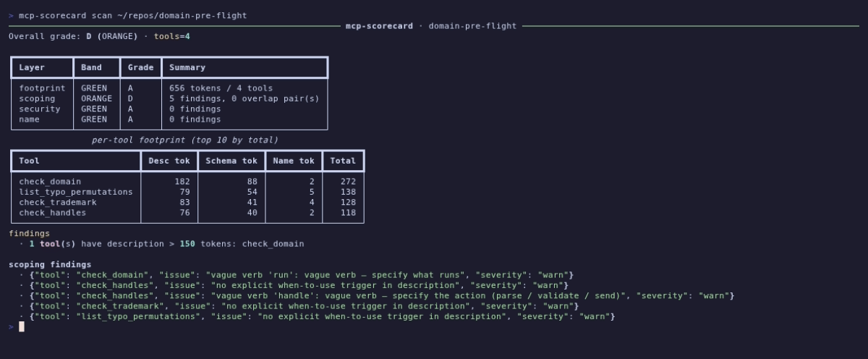This screenshot has height=359, width=868.
Task: Click the 'tools=4' text
Action: tap(172, 36)
